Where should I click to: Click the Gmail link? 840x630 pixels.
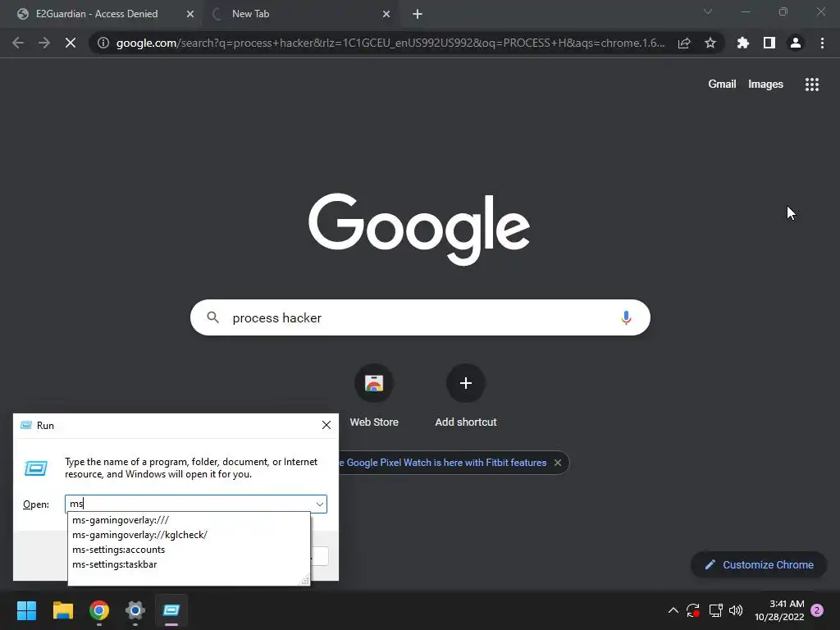coord(722,84)
